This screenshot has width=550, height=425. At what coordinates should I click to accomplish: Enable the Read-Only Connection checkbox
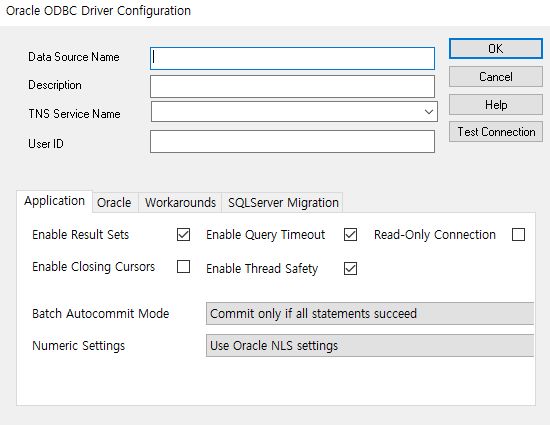(518, 235)
